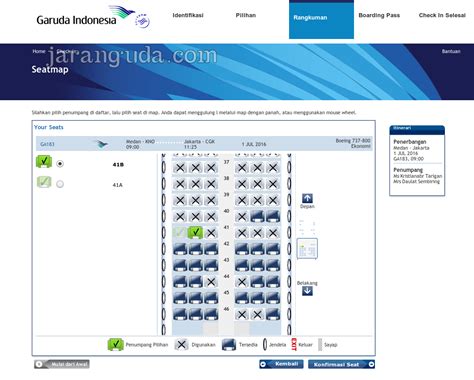Select seat 46C in row 46
Screen dimensions: 474x380
[x=211, y=314]
